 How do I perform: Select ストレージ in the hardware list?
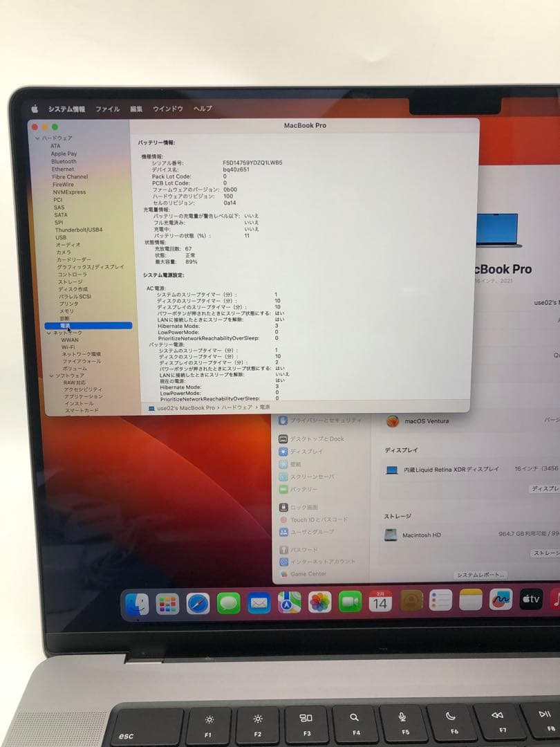point(71,282)
